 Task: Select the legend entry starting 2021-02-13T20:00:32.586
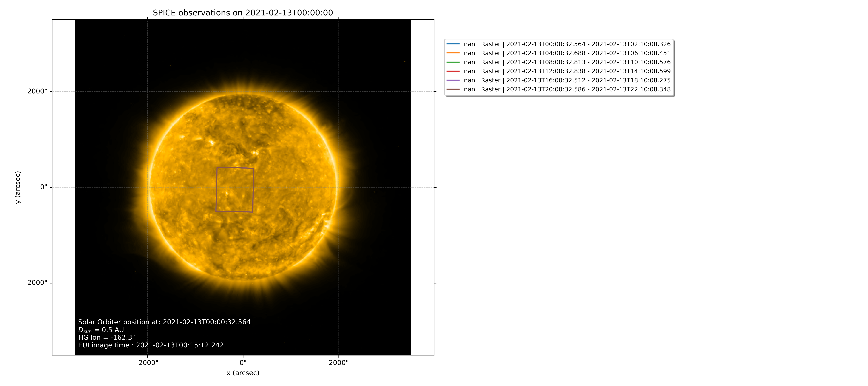point(567,89)
